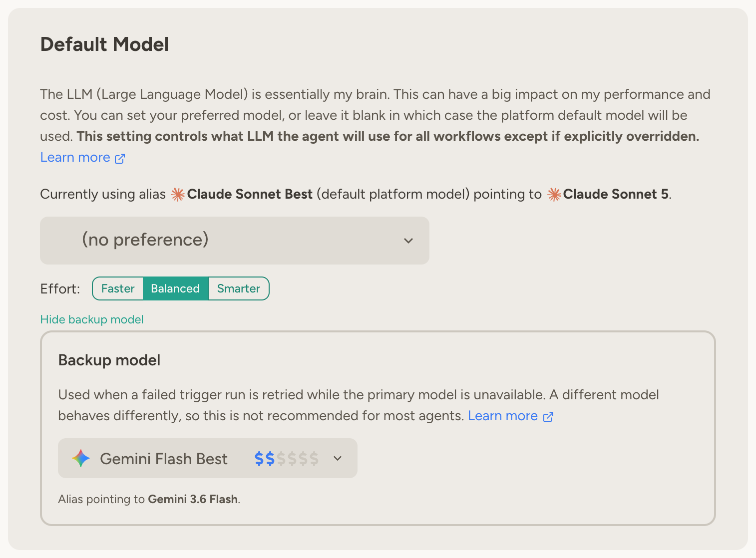The height and width of the screenshot is (558, 756).
Task: Open the default model preference dropdown
Action: (x=234, y=240)
